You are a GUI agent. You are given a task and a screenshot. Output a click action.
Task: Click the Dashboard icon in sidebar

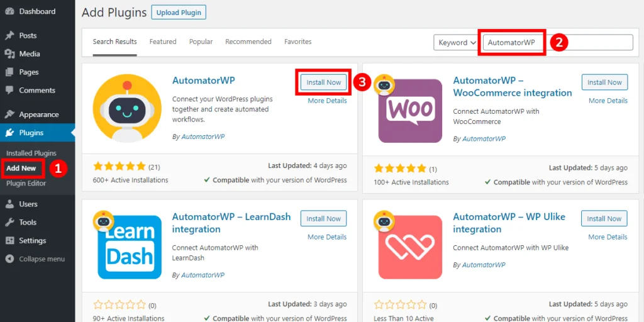tap(9, 11)
